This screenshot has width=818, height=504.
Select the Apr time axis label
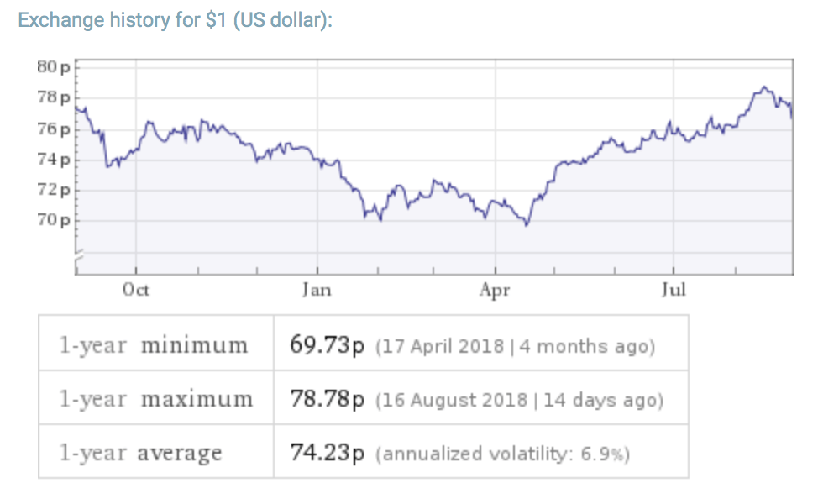(x=495, y=290)
